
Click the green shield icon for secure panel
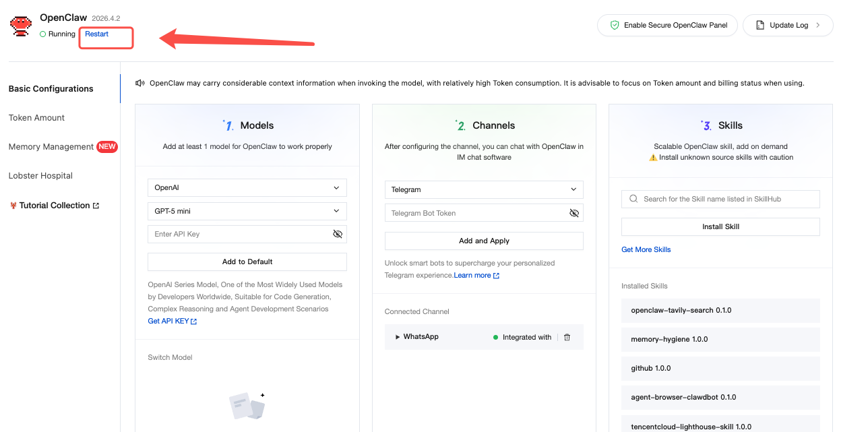click(614, 25)
